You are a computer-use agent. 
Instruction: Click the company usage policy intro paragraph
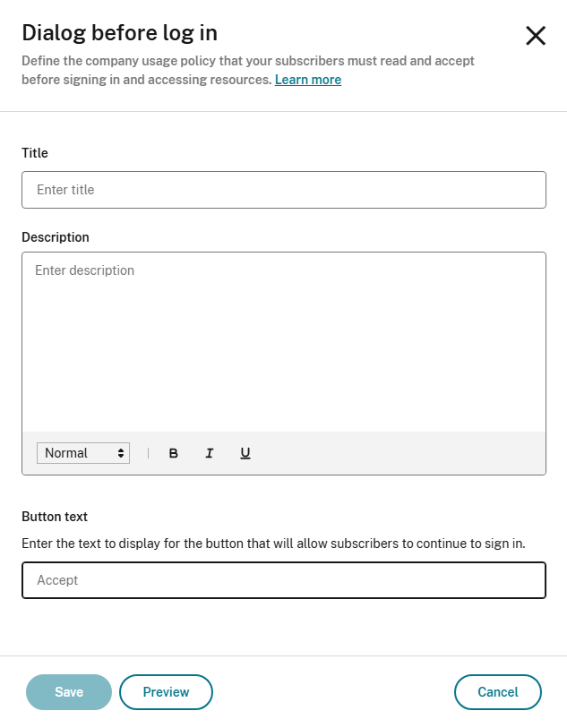247,62
